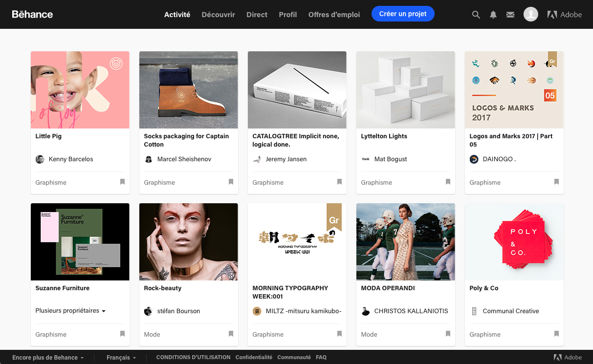Open Rock-beauty portrait thumbnail
Image resolution: width=593 pixels, height=364 pixels.
coord(189,242)
